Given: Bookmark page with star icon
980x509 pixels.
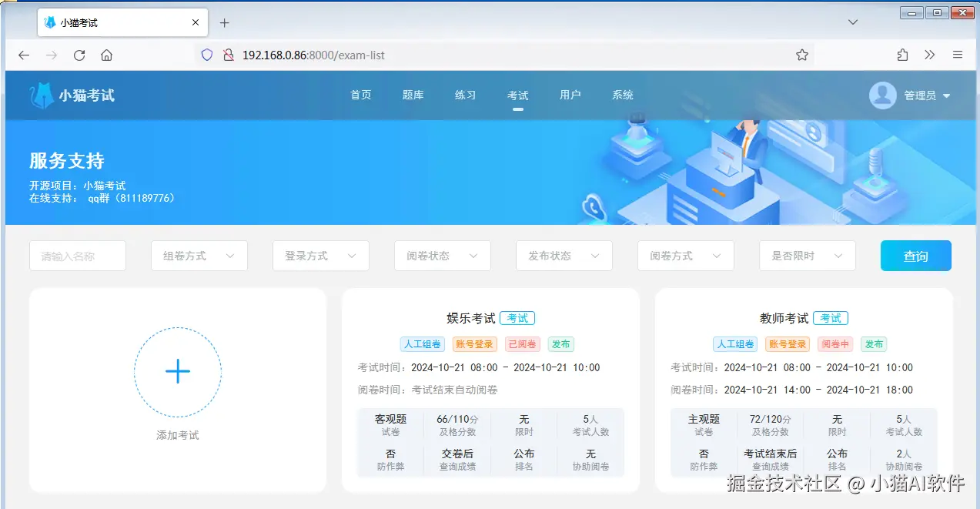Looking at the screenshot, I should (802, 55).
